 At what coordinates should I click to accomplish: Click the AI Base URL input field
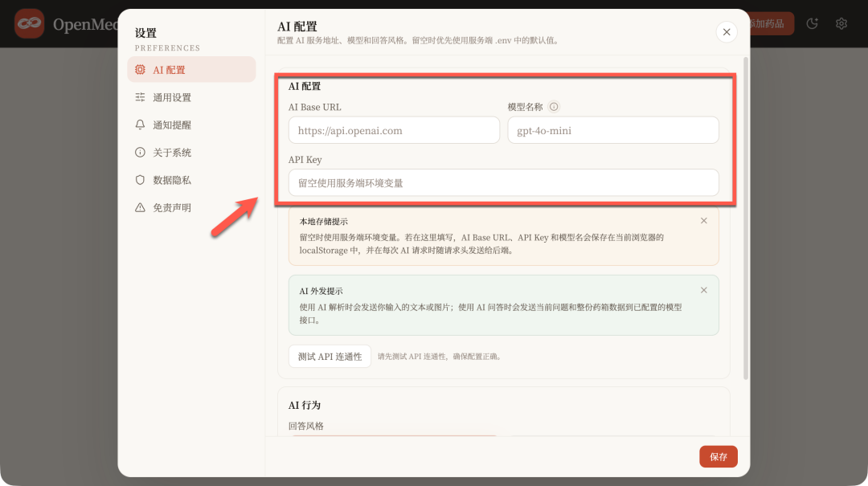point(394,131)
